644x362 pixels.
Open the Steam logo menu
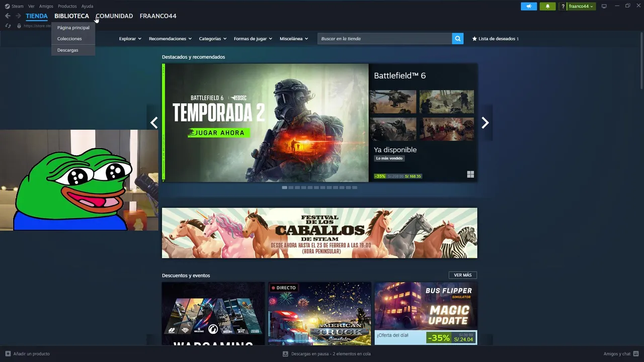point(7,6)
